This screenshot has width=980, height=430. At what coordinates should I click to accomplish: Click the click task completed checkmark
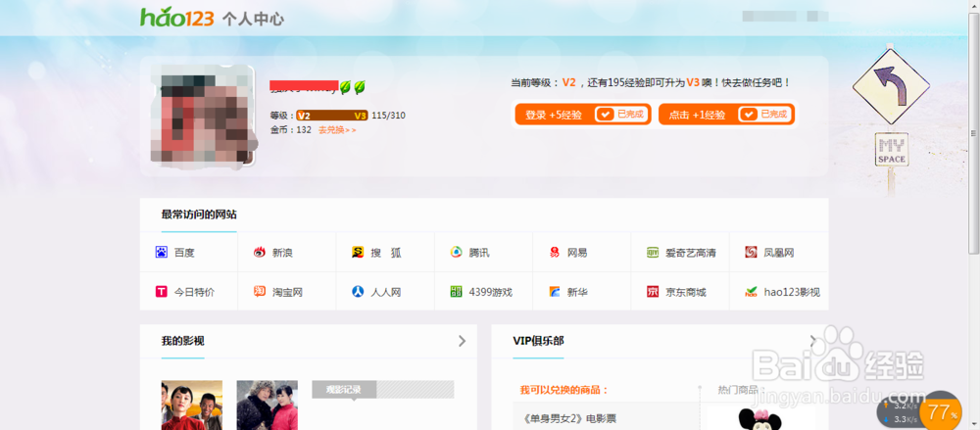pos(748,115)
